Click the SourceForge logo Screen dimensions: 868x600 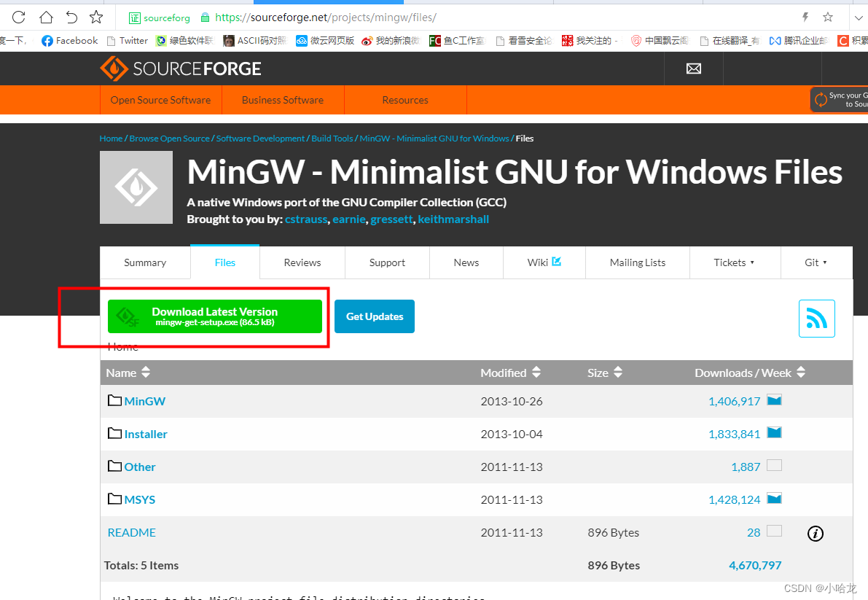[181, 69]
